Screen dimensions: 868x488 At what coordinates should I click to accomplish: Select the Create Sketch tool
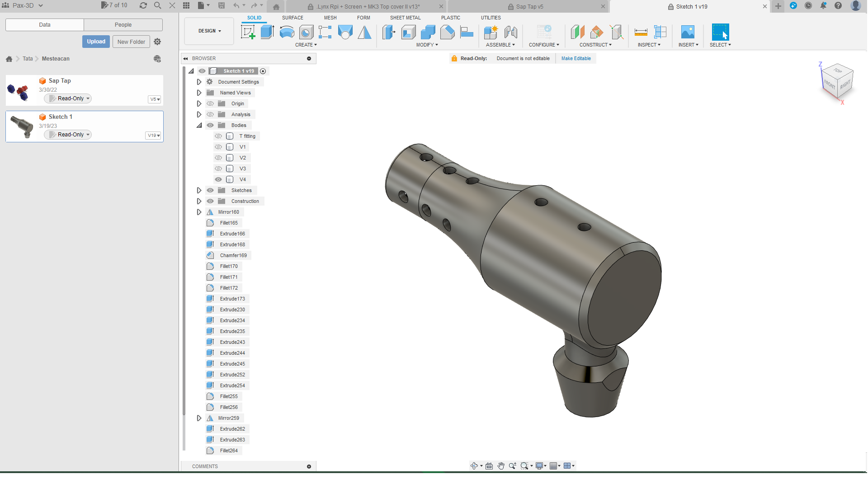tap(248, 32)
